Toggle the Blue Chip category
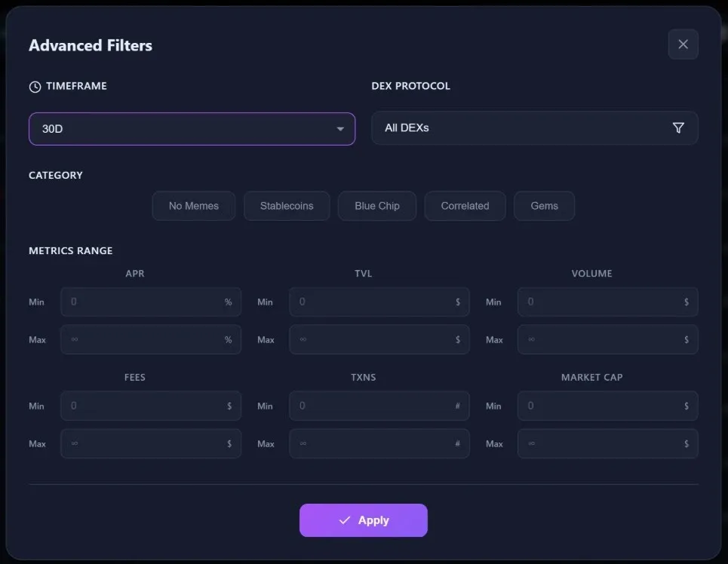The height and width of the screenshot is (564, 728). click(x=377, y=206)
